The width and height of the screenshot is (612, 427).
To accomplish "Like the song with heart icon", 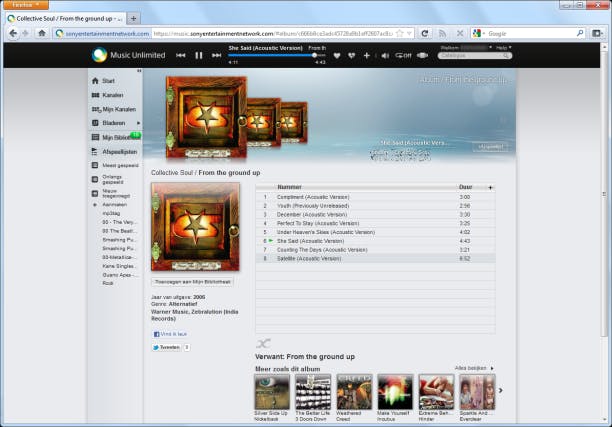I will 337,56.
